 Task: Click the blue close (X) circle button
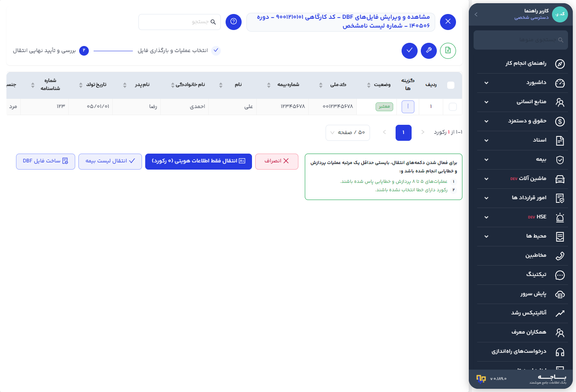point(448,22)
